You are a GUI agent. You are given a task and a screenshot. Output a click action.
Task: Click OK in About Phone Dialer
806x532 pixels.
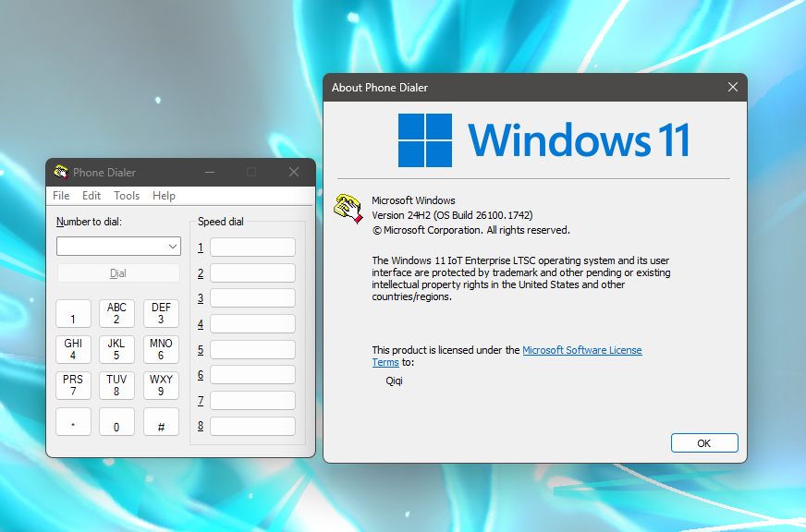(704, 443)
